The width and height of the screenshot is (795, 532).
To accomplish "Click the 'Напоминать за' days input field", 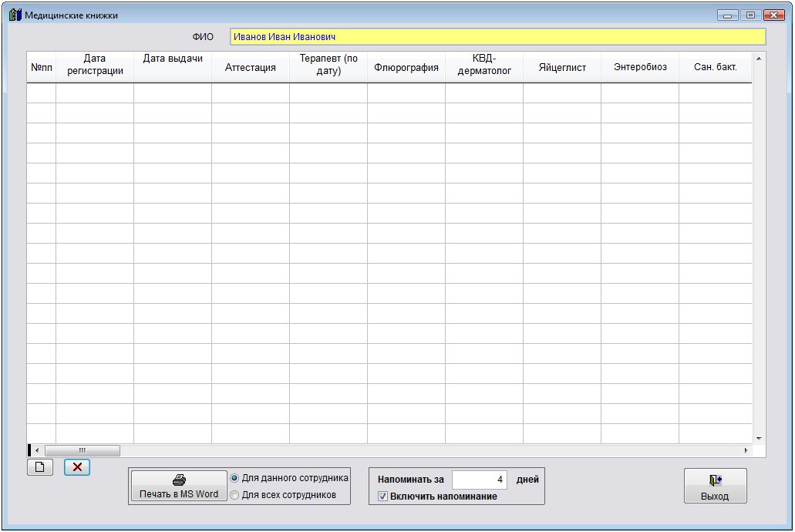I will (479, 480).
